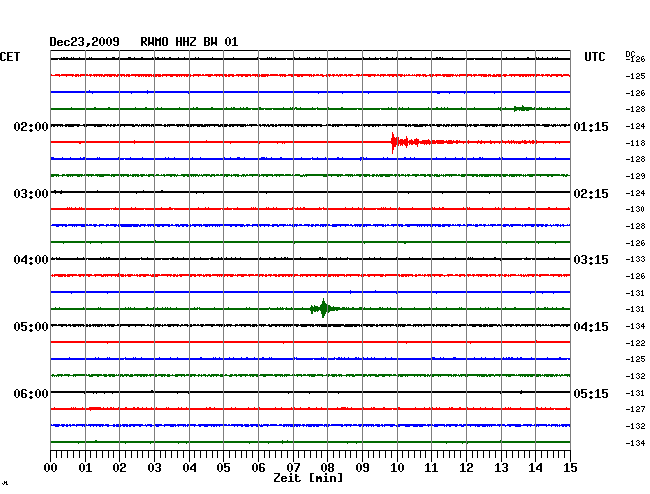
Task: Select minute 15 on the bottom axis
Action: (570, 468)
